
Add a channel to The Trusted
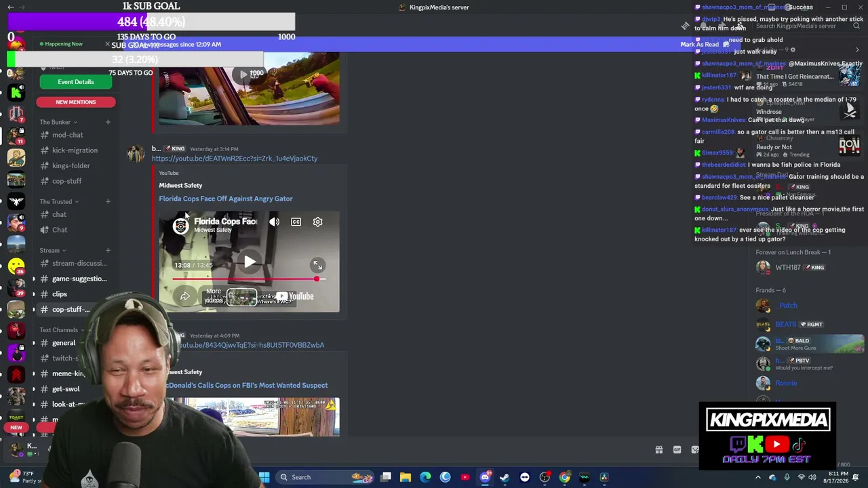108,201
